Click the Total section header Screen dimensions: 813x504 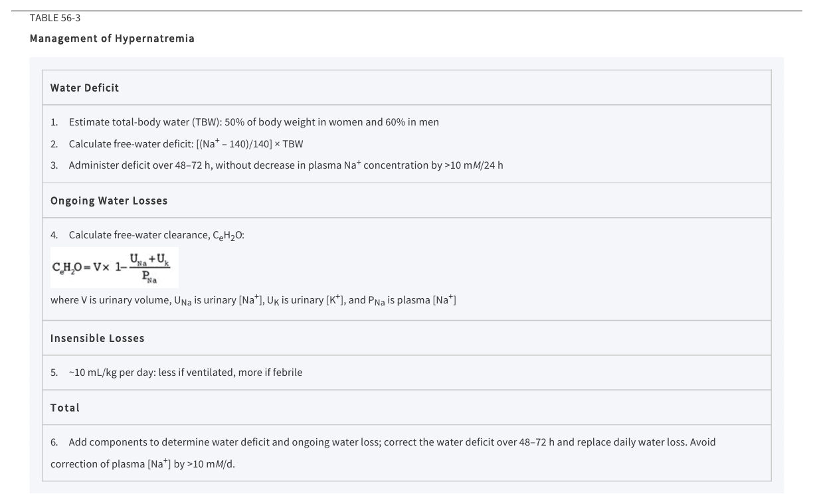(x=65, y=408)
